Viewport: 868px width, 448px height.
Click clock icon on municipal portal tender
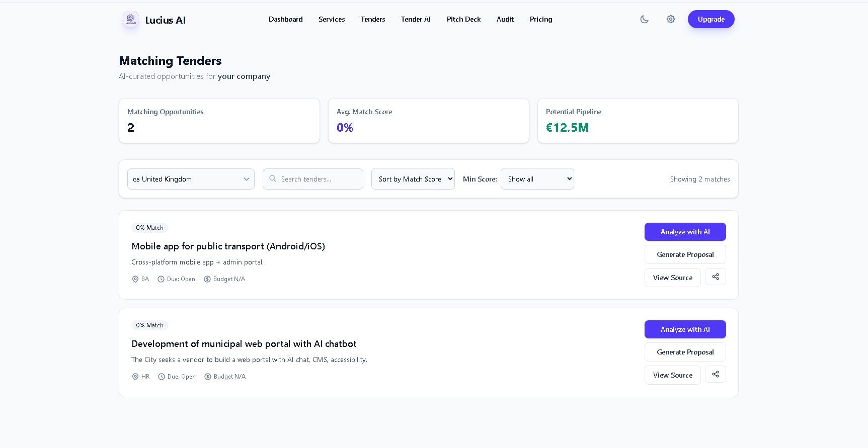[x=162, y=377]
